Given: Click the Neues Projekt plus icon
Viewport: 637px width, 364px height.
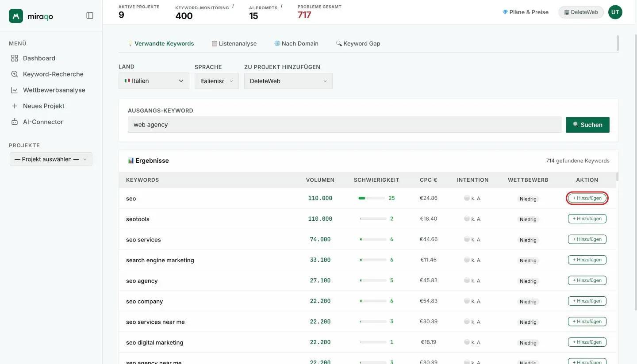Looking at the screenshot, I should [15, 106].
